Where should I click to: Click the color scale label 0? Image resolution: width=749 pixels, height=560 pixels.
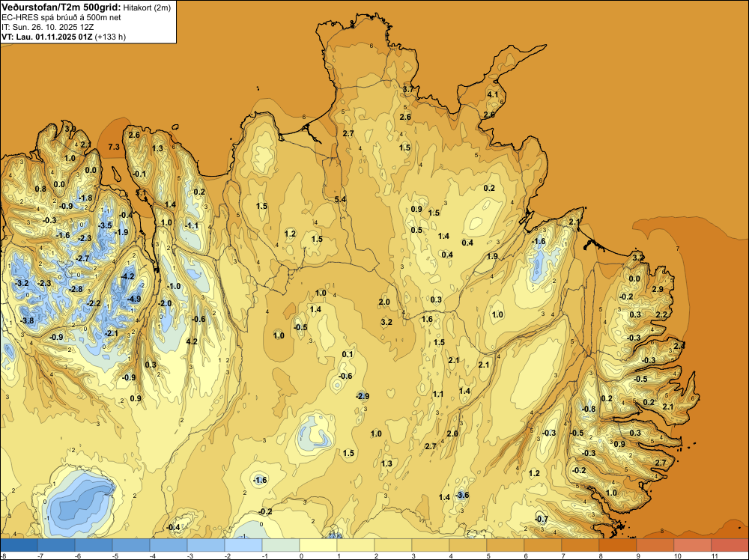point(301,556)
